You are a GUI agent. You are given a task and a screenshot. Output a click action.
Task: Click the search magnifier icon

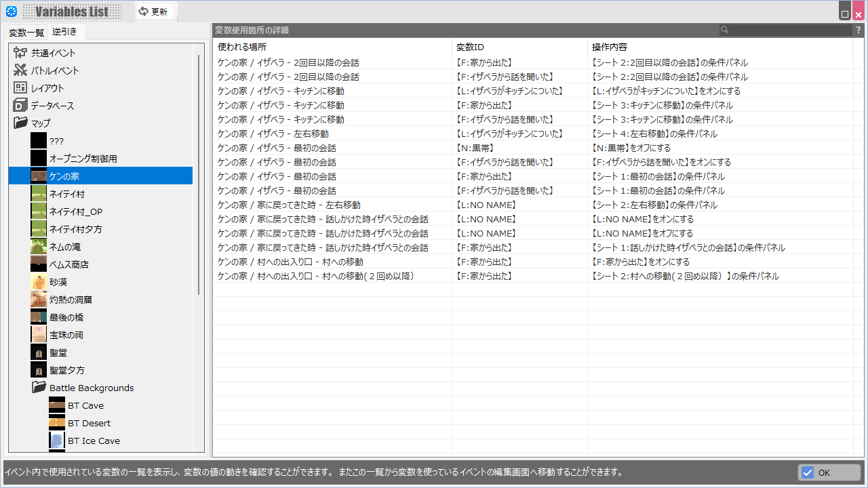coord(725,30)
